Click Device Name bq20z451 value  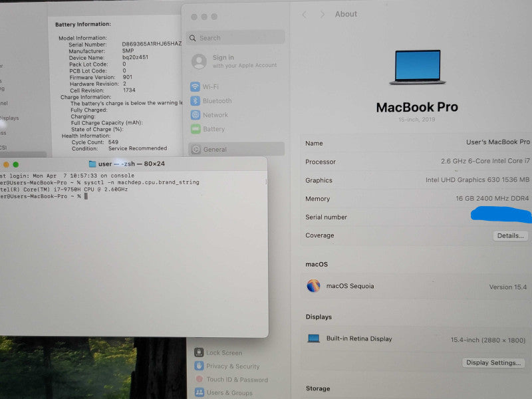pos(135,57)
